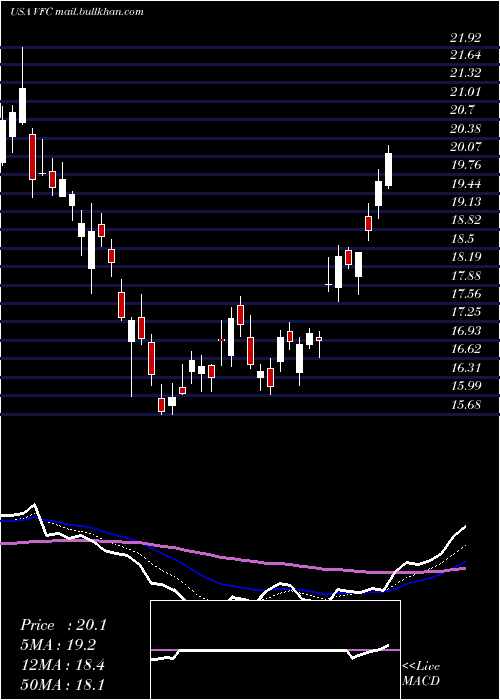Click the 20.07 price label
This screenshot has height=700, width=500.
[x=465, y=146]
